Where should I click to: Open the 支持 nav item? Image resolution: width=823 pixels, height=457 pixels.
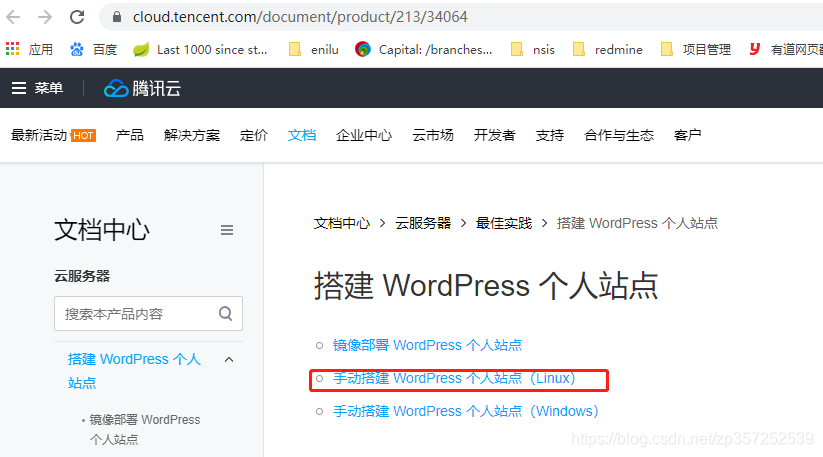(550, 135)
